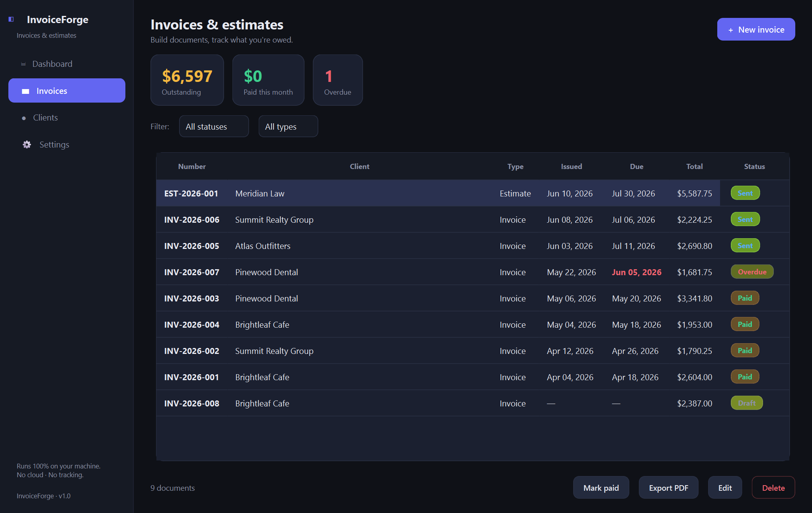Click the Draft status badge
The width and height of the screenshot is (812, 513).
coord(746,403)
